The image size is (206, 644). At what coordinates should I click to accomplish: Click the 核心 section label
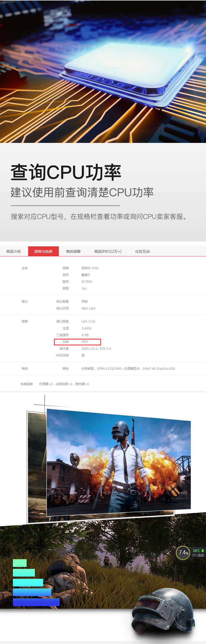coord(25,301)
